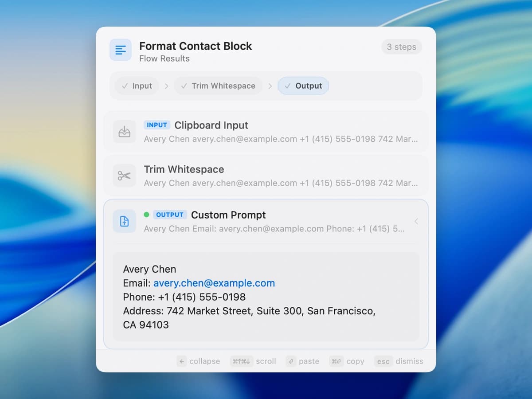Click the collapse shortcut hint
532x399 pixels.
198,361
